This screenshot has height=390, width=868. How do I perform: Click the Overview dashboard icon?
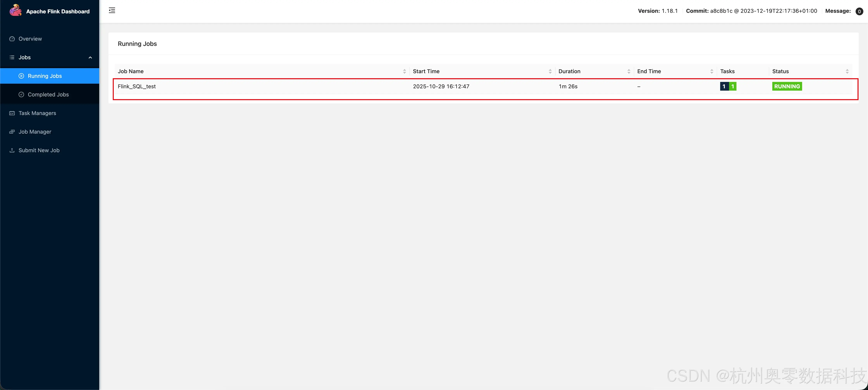point(12,39)
